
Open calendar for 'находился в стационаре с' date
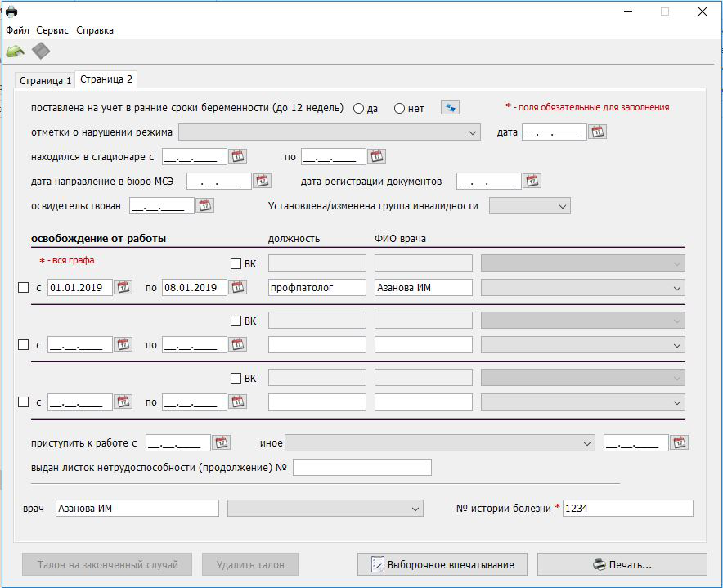(x=238, y=156)
